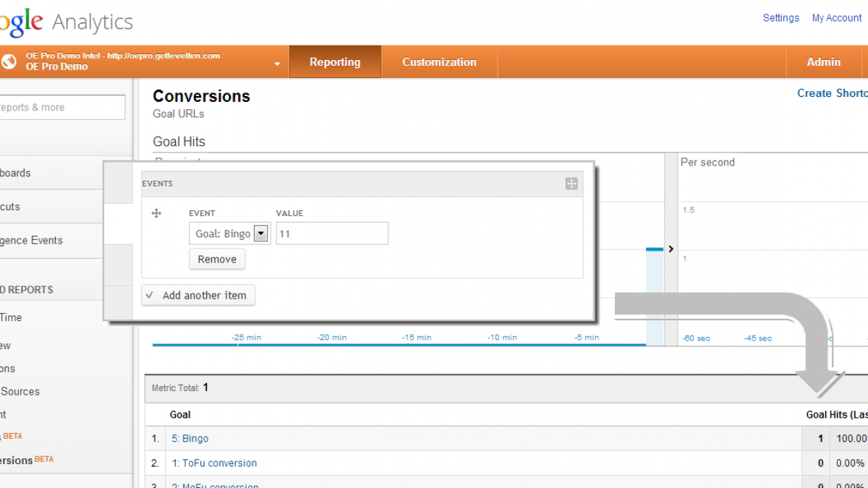Click the Goal Hits heading
This screenshot has height=488, width=868.
click(179, 142)
